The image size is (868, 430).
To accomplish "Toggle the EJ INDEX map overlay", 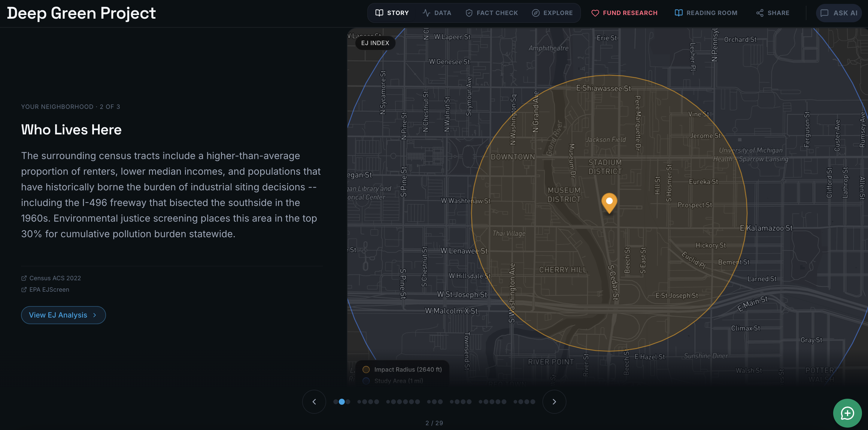I will coord(375,43).
